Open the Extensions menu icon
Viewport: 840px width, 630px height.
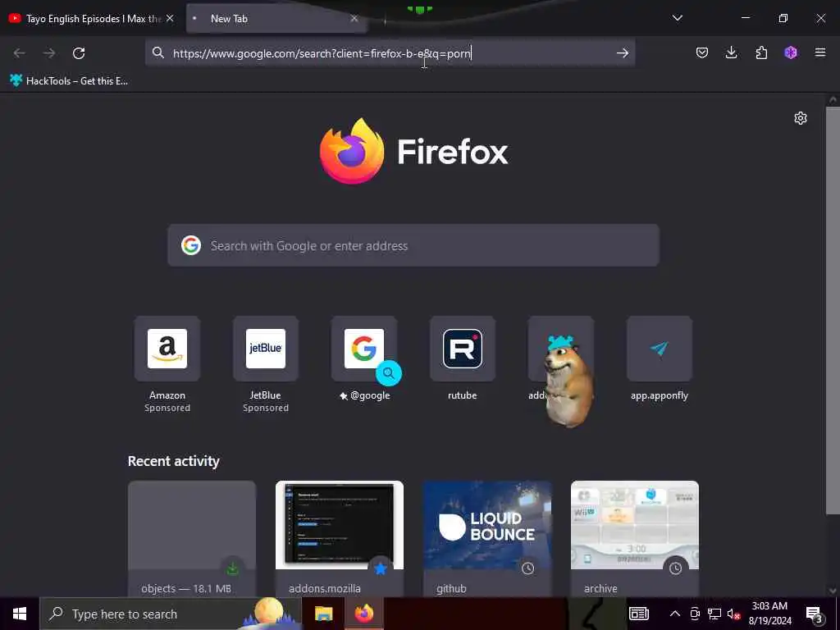click(x=761, y=52)
